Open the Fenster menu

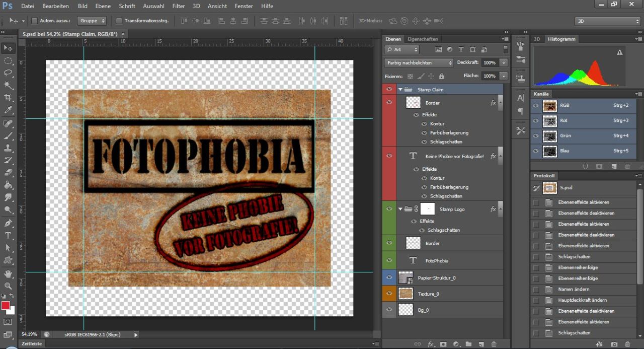(x=244, y=6)
